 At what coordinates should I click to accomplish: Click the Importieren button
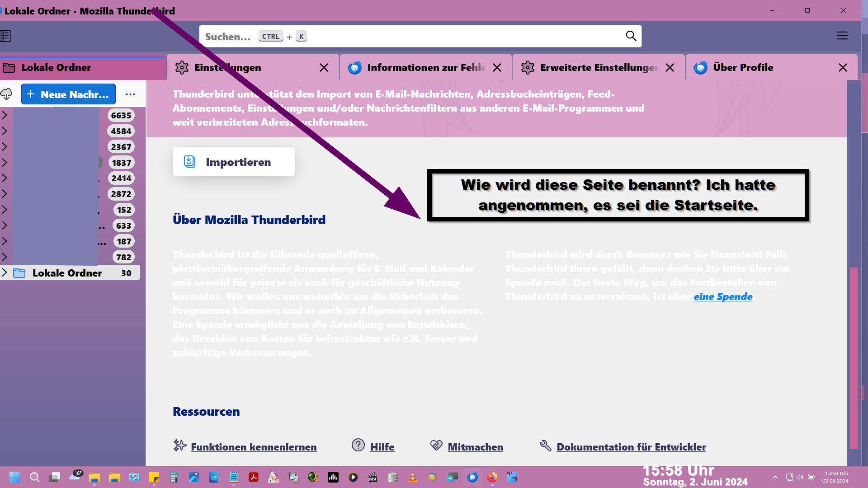[234, 162]
